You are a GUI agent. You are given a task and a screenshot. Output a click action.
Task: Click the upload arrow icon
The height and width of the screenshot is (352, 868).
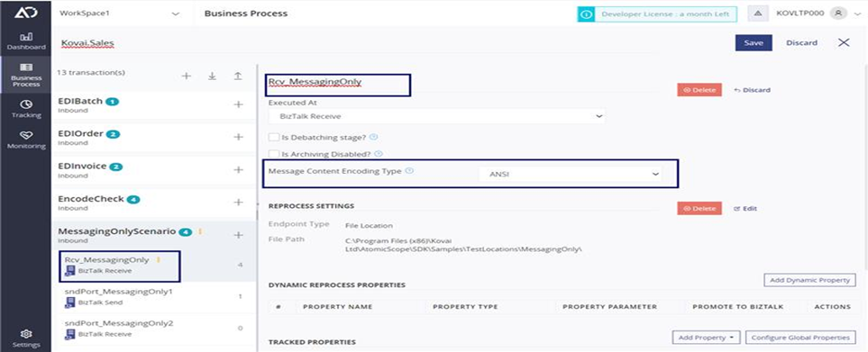point(237,76)
